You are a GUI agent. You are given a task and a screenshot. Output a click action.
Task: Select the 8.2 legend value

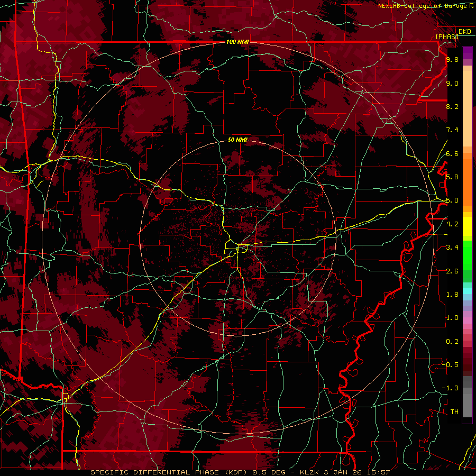tap(452, 106)
